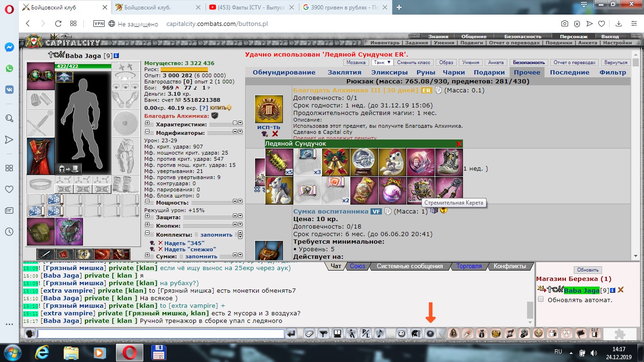Click the КУПИТЬ buy ekr link
This screenshot has height=362, width=644.
221,108
